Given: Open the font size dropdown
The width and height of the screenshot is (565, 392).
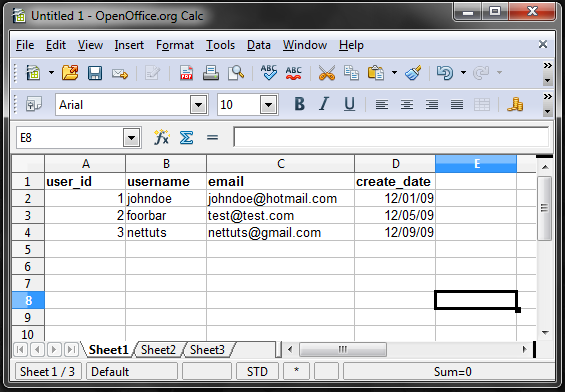Looking at the screenshot, I should tap(268, 105).
